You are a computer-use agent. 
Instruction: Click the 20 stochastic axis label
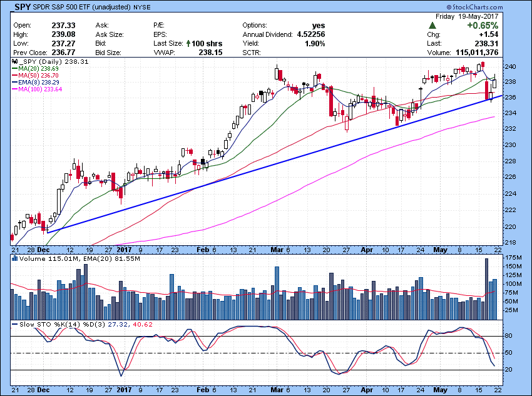509,370
